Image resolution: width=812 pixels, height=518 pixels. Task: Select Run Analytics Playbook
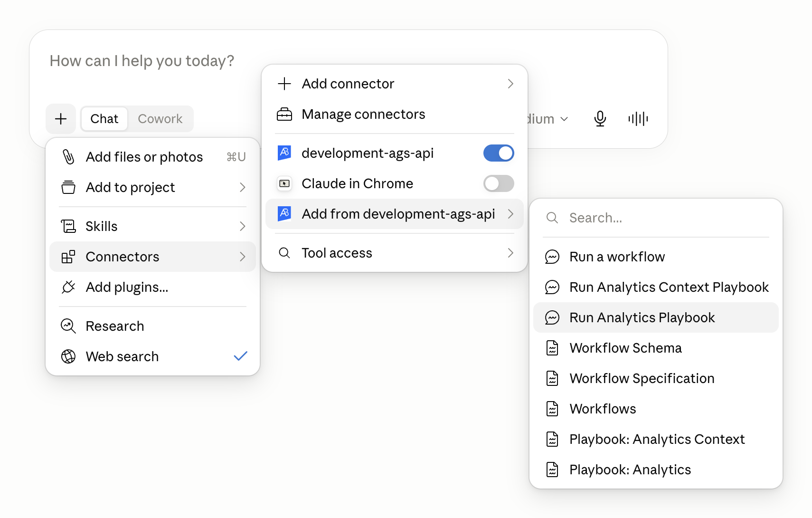[656, 317]
